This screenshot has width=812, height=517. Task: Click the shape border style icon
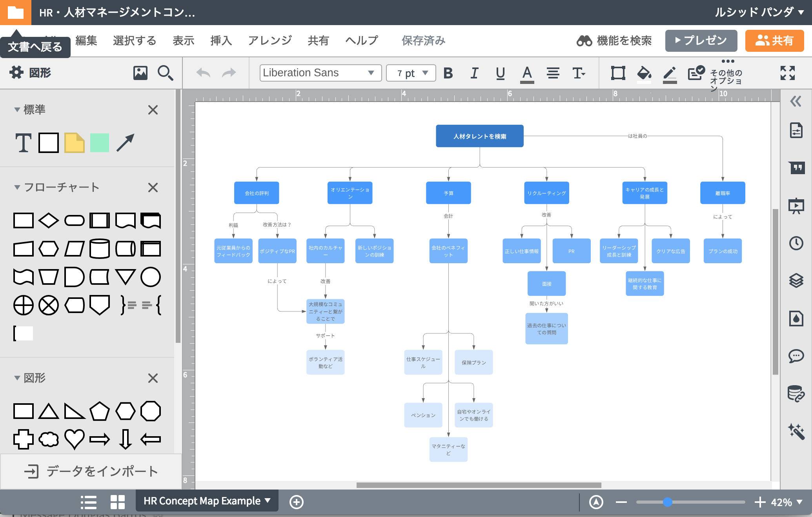tap(618, 73)
